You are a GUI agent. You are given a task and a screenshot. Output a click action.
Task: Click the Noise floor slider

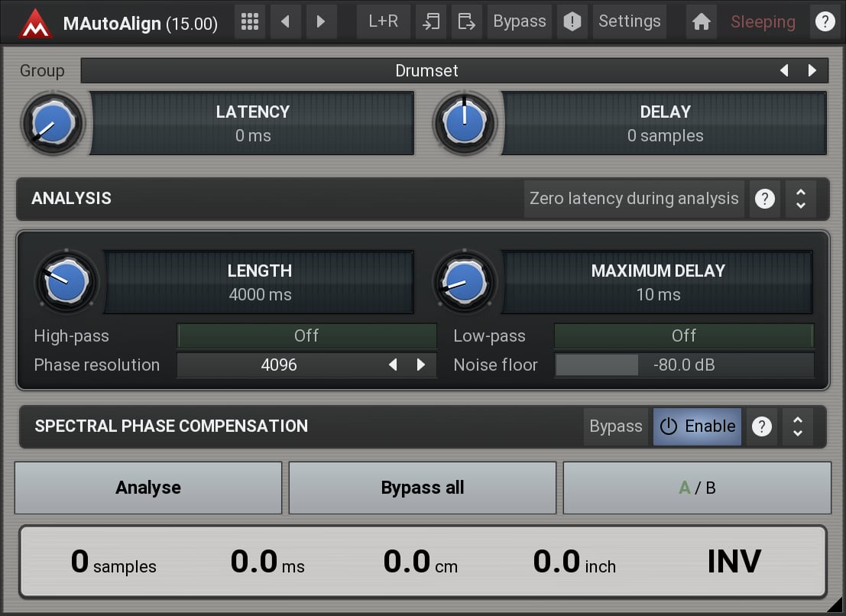click(x=683, y=365)
